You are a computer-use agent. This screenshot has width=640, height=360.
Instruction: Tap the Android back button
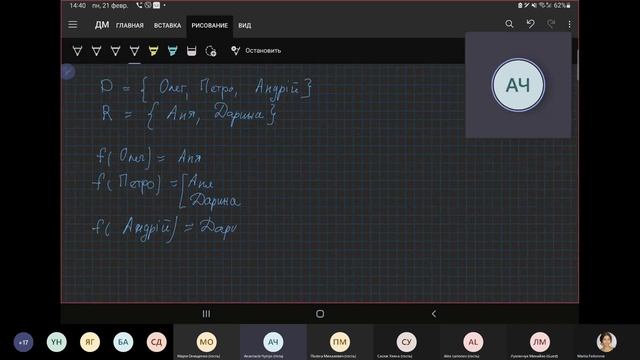[x=434, y=313]
